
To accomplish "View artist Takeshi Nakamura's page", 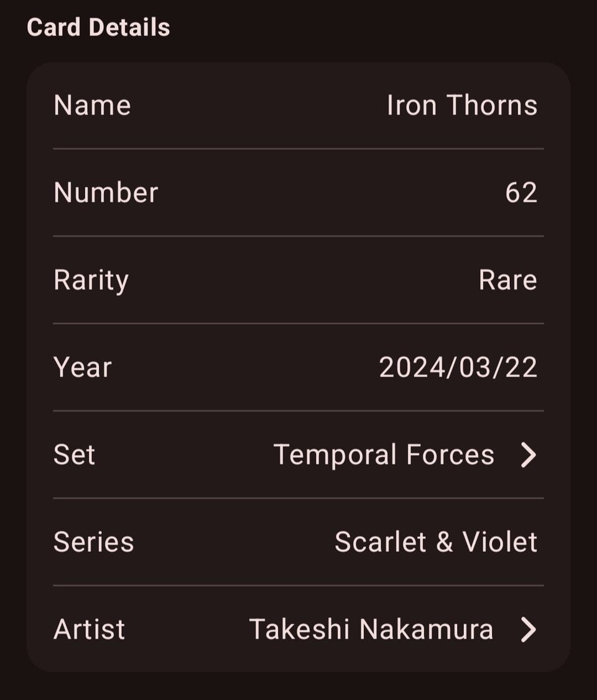I will coord(371,629).
